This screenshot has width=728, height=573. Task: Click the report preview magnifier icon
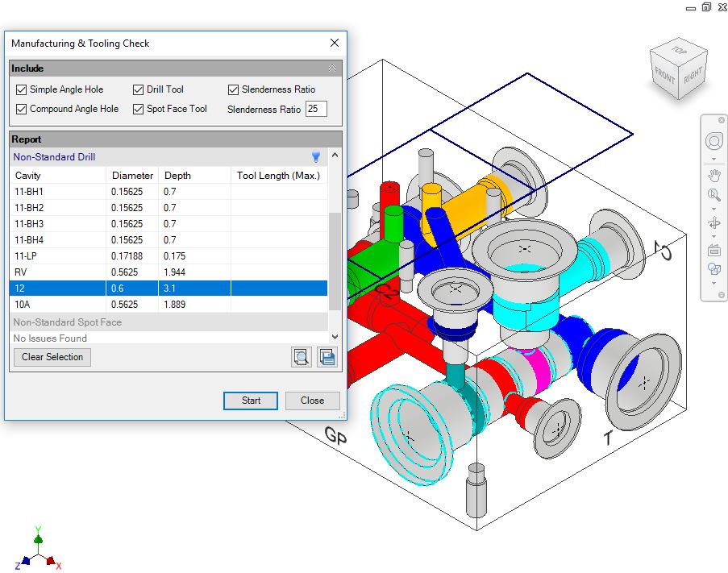[x=302, y=357]
